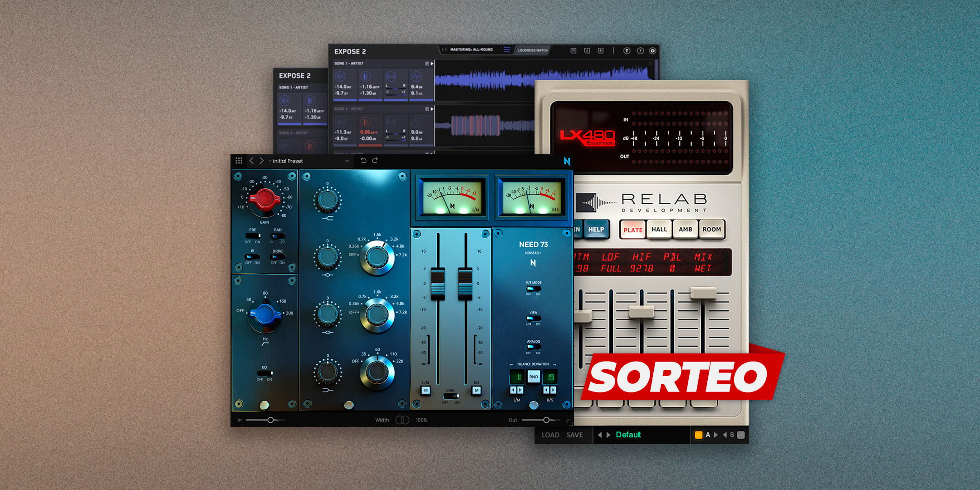Select the ROOM reverb algorithm
Viewport: 980px width, 490px height.
tap(712, 230)
